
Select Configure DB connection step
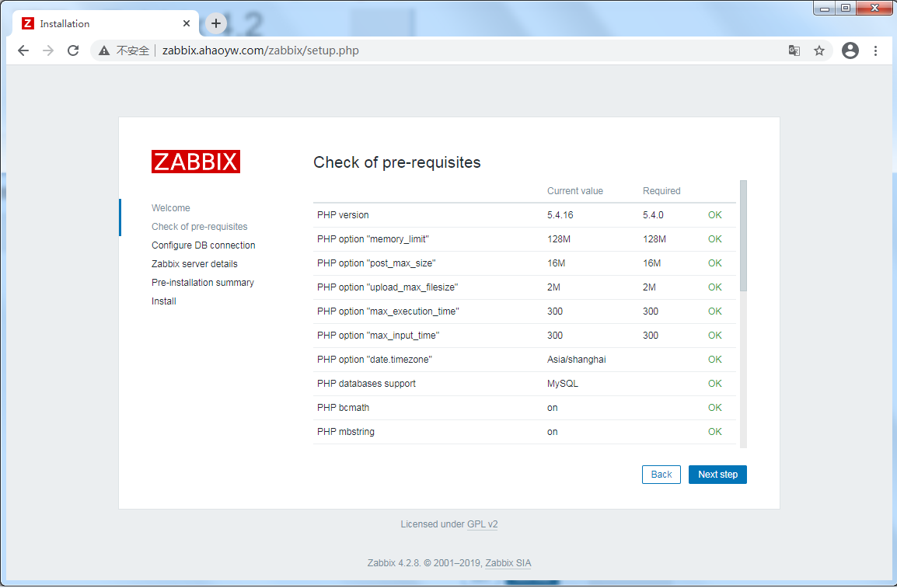tap(203, 245)
